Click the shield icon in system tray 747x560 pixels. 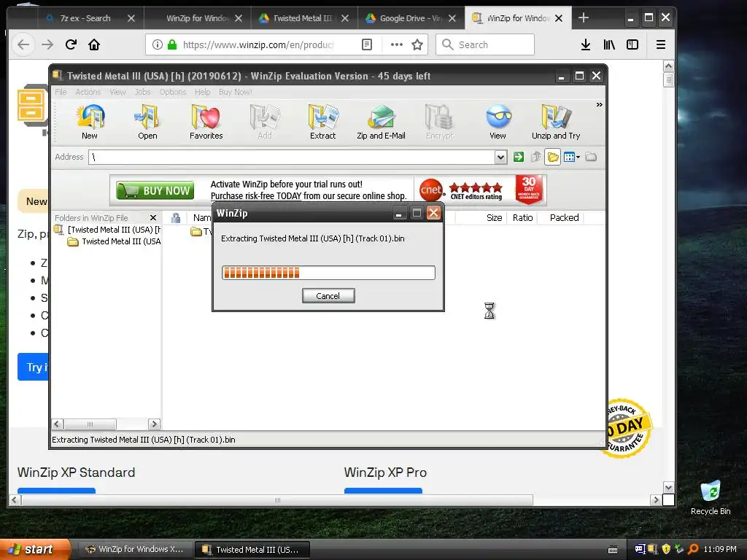pyautogui.click(x=666, y=549)
